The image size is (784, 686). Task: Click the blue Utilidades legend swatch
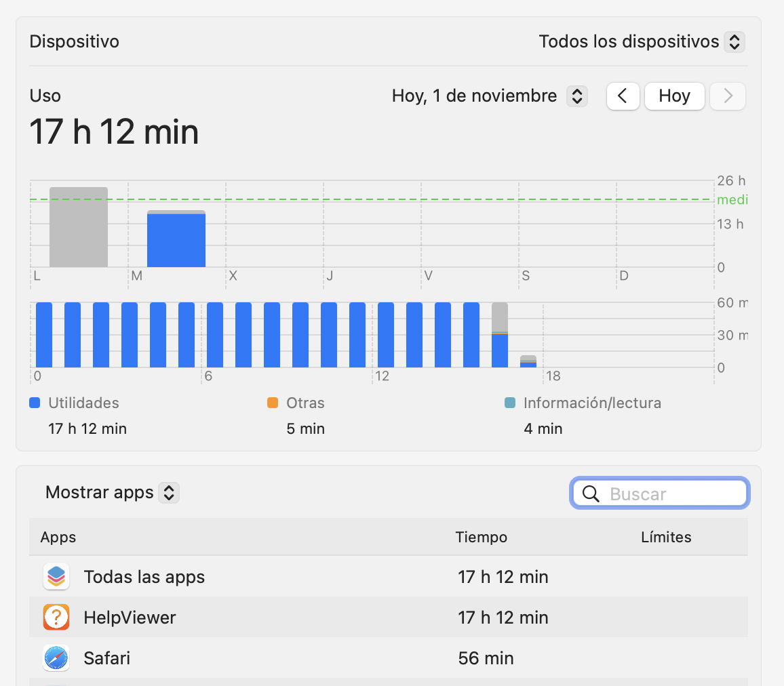click(x=35, y=403)
